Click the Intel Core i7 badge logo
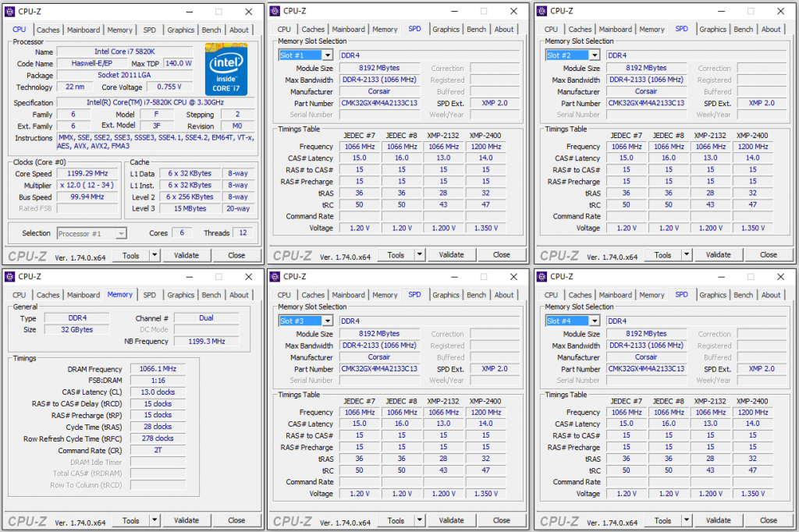 [x=225, y=70]
